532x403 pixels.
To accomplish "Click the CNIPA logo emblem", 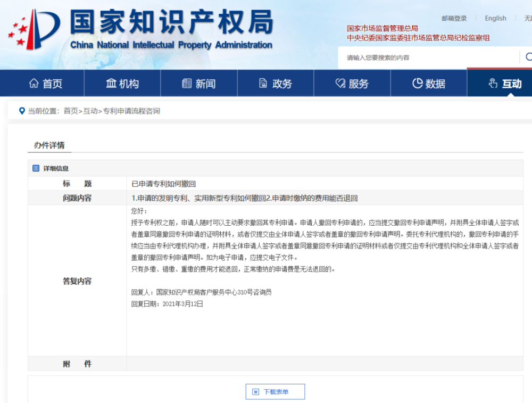I will [34, 29].
